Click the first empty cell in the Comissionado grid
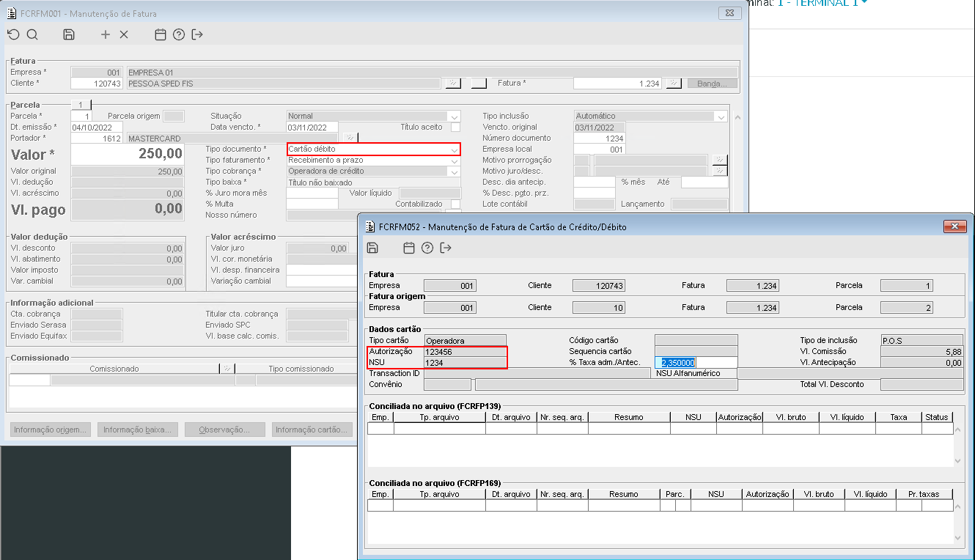 [29, 380]
